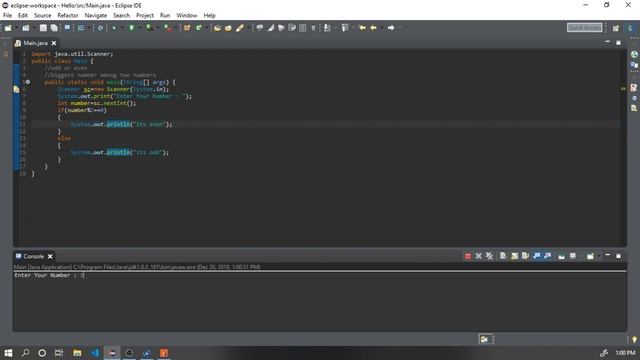Toggle Show Console When Standard Out Changes
Viewport: 640px width, 360px height.
pyautogui.click(x=537, y=256)
